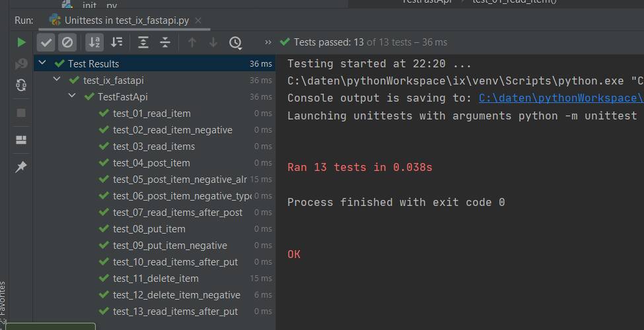Click Rerun Failed Tests icon in sidebar
The image size is (644, 330).
[21, 63]
